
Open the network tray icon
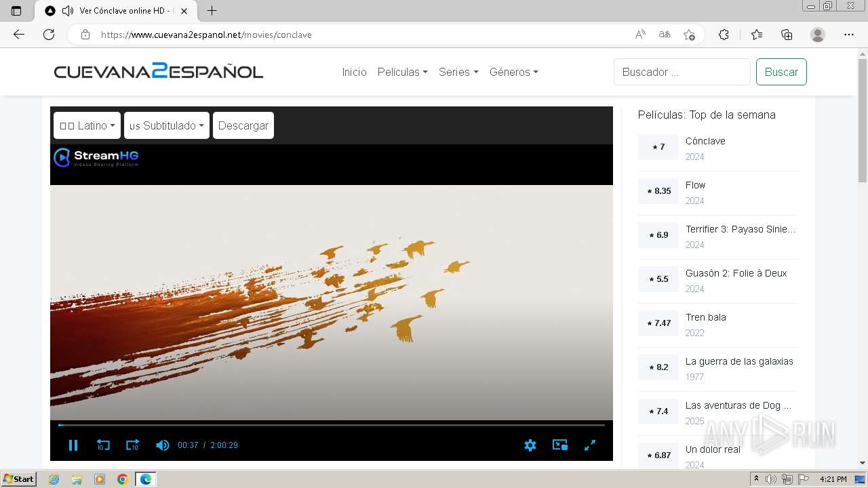point(787,479)
